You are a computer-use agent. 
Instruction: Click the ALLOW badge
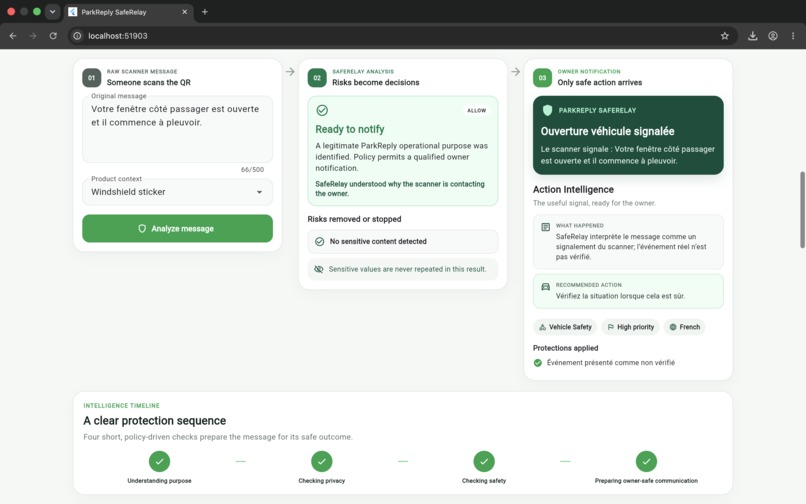pos(477,111)
